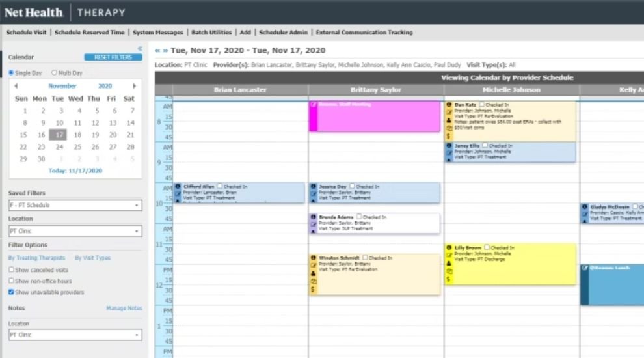
Task: Click edit icon on Dan Katz appointment
Action: click(x=449, y=112)
